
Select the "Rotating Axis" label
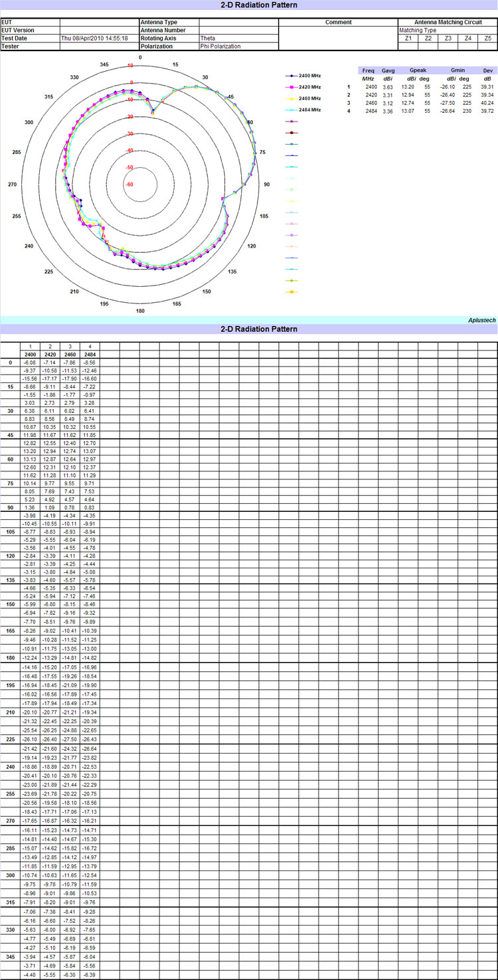157,39
